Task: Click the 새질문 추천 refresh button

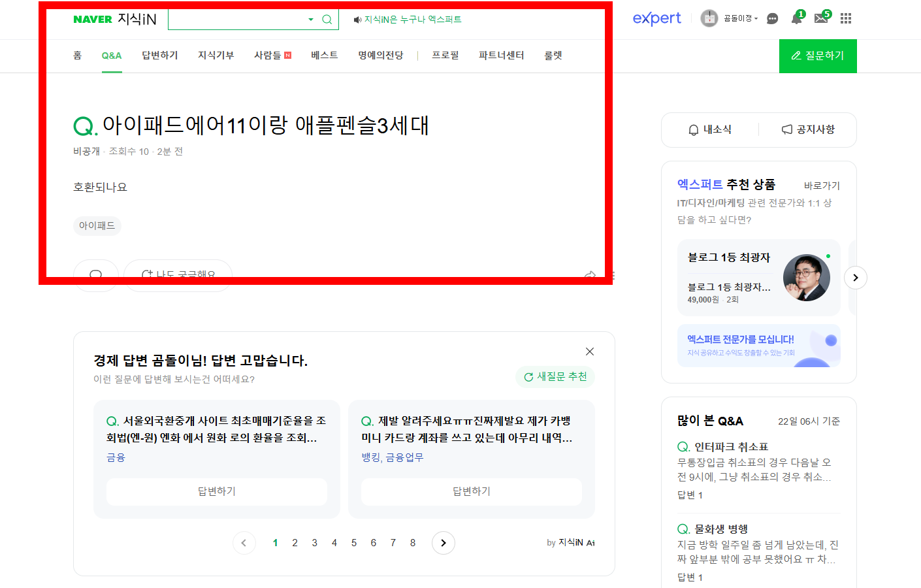Action: click(555, 377)
